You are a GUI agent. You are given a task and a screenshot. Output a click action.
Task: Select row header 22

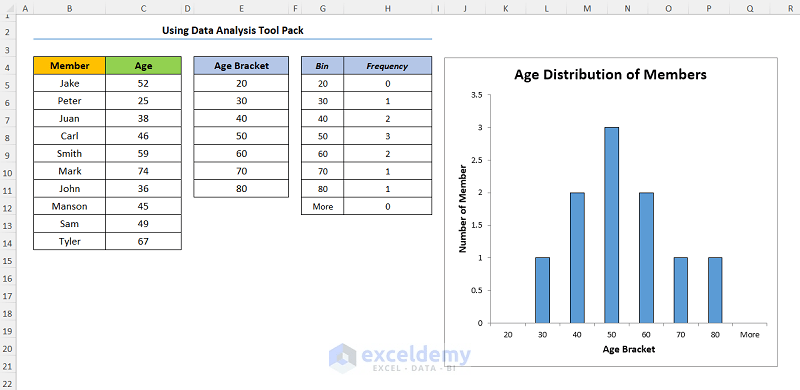8,383
